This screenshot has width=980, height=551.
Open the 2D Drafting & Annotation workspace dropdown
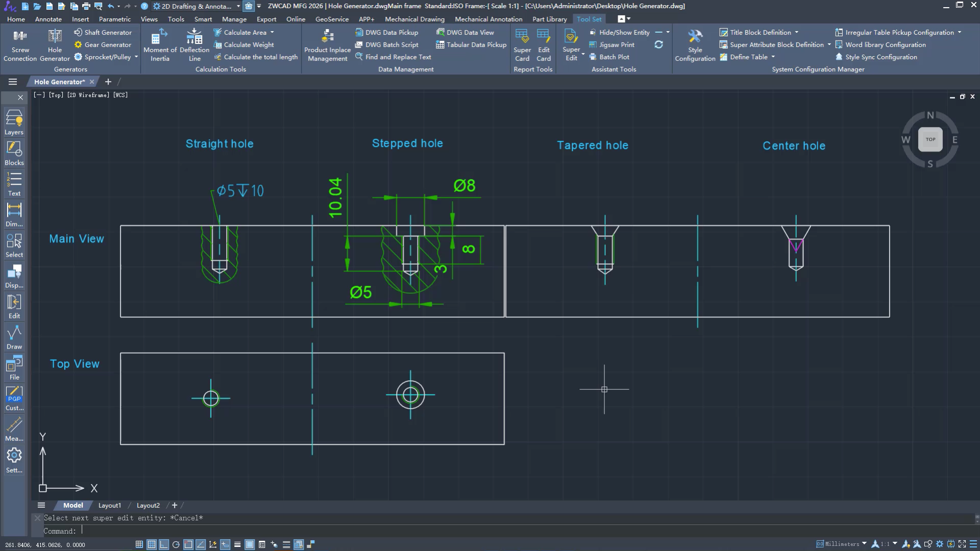tap(238, 6)
